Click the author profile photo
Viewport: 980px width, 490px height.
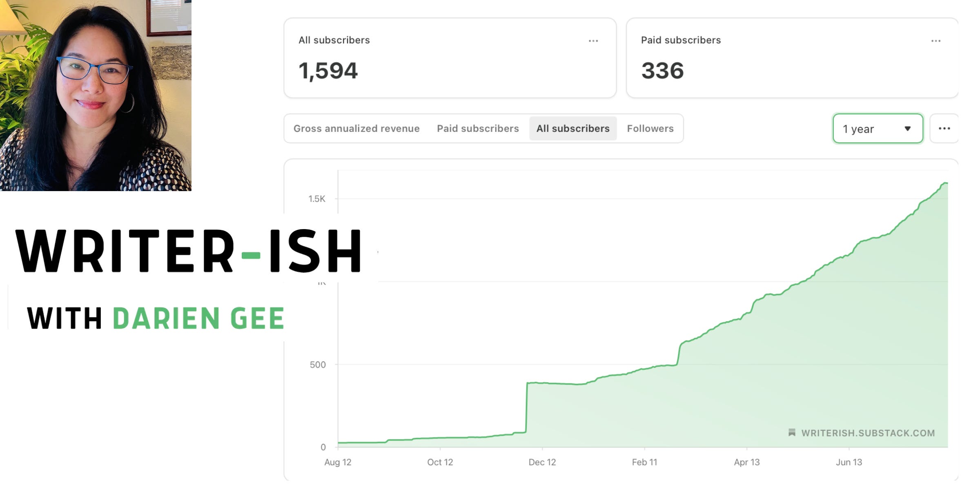96,95
